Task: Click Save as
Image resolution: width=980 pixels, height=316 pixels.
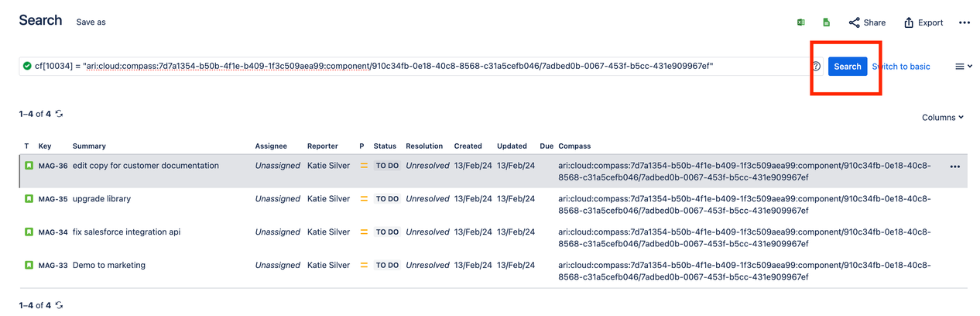Action: pyautogui.click(x=91, y=22)
